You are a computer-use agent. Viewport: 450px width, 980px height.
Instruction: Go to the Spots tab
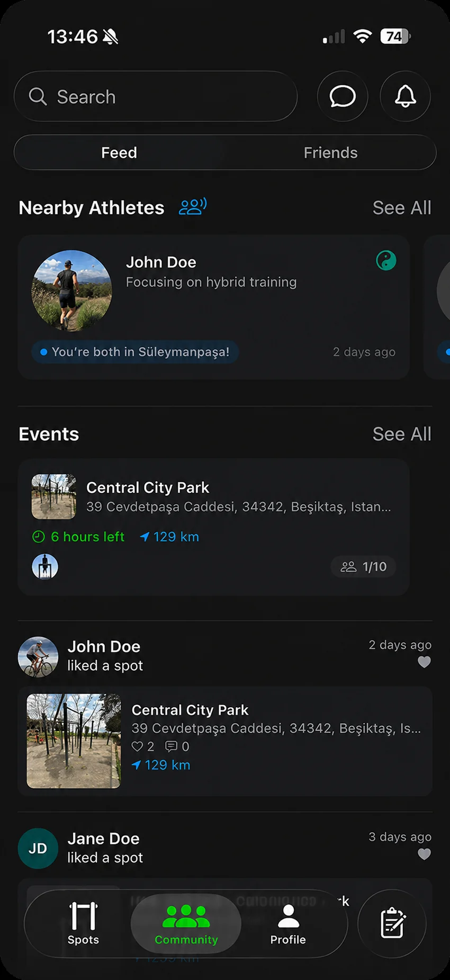(x=83, y=923)
